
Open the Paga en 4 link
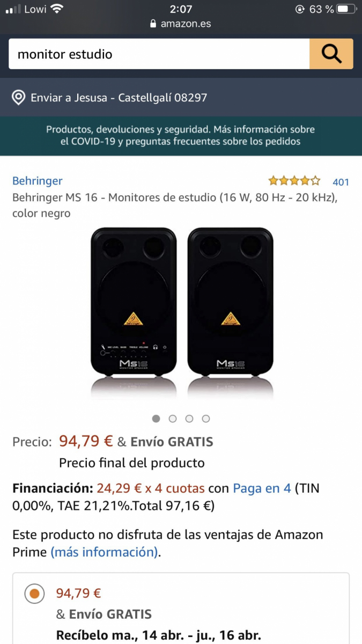point(262,488)
